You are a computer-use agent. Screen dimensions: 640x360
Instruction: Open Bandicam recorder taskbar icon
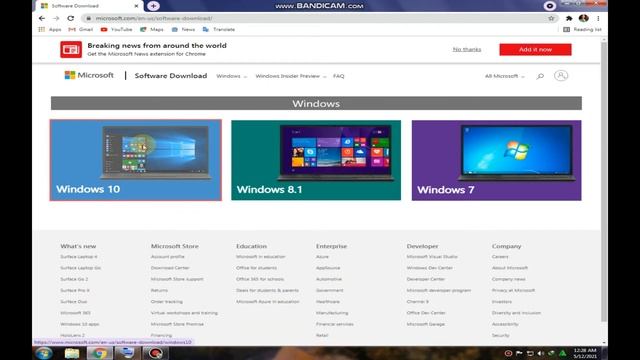(x=155, y=353)
